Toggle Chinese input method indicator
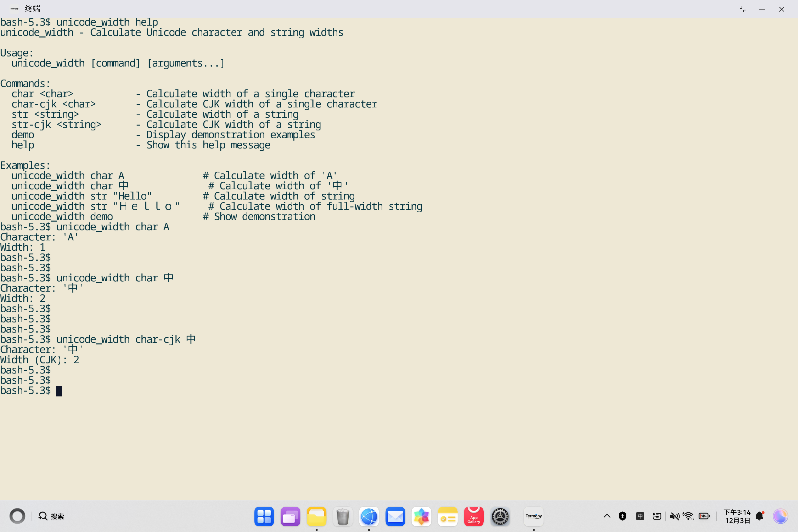 [x=640, y=516]
